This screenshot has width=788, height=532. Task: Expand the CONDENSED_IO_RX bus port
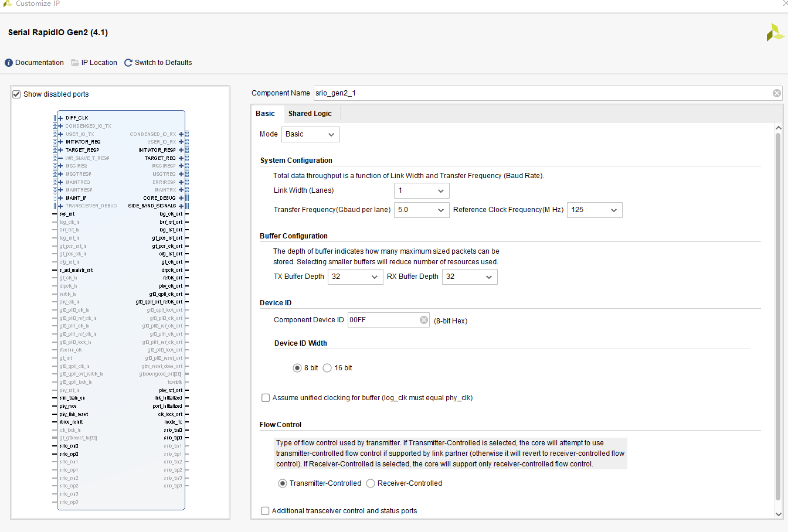point(181,134)
